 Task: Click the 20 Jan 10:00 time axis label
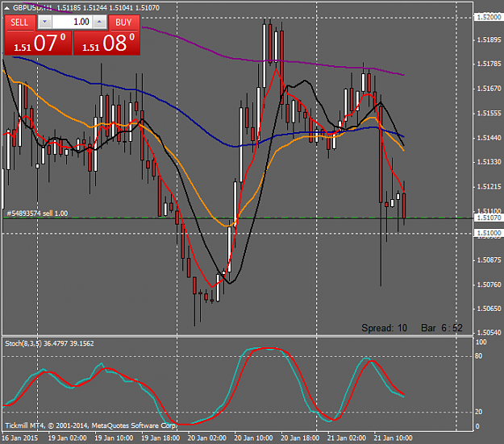[x=253, y=438]
